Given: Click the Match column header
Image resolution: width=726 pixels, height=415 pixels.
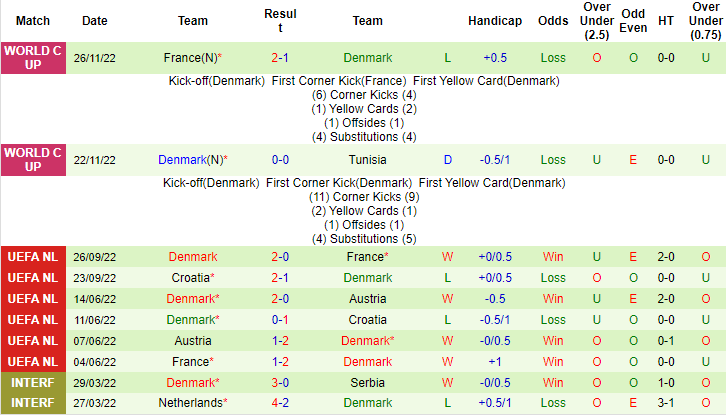Looking at the screenshot, I should (34, 21).
